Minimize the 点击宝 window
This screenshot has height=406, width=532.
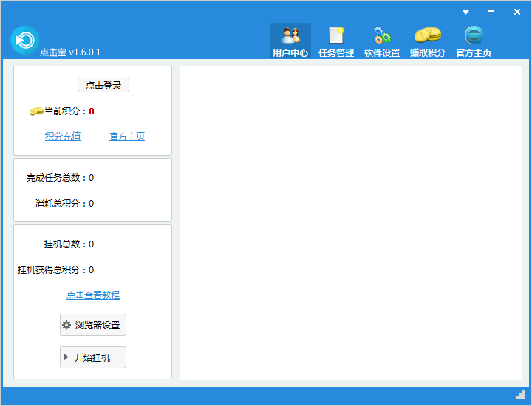pos(491,13)
